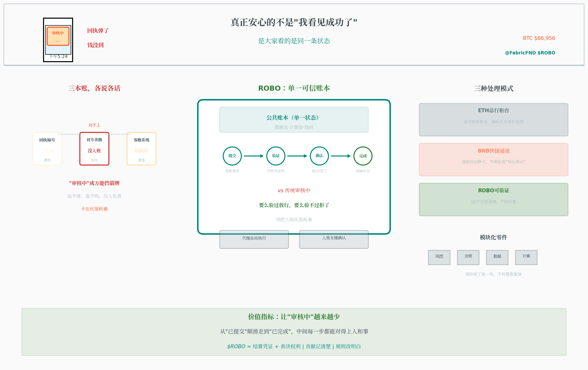The height and width of the screenshot is (370, 588).
Task: Open the BNB快捷通道 mode card
Action: click(x=493, y=160)
